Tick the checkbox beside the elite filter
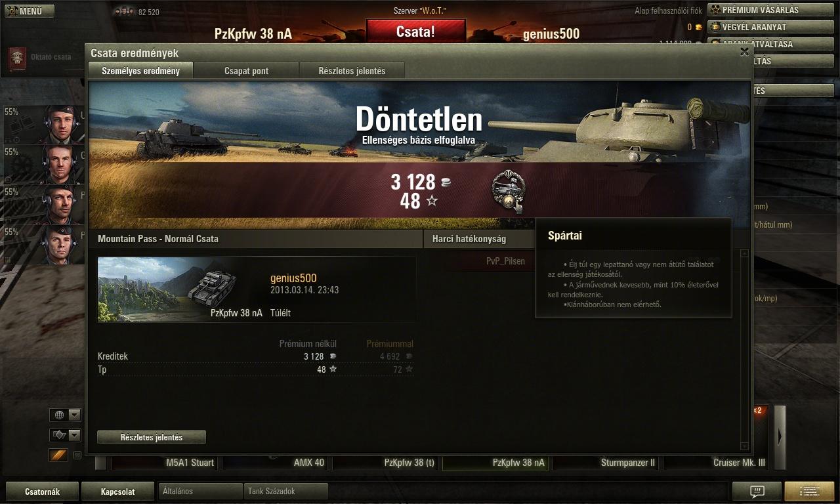 tap(77, 455)
